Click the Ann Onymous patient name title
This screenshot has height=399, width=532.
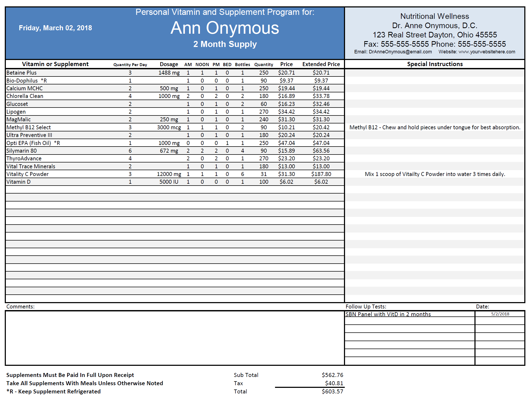(225, 28)
